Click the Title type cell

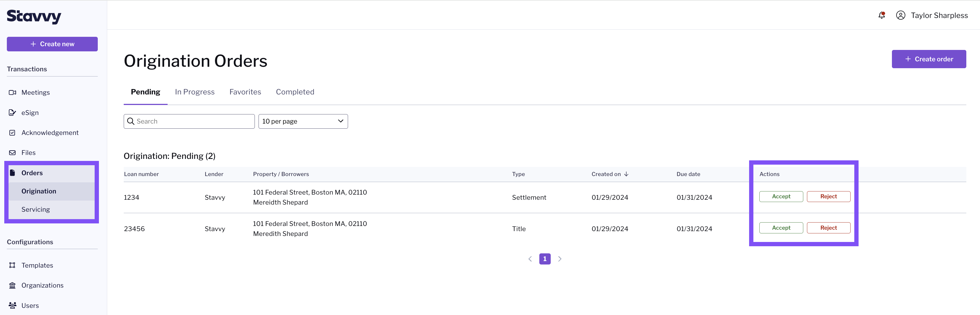[x=519, y=229]
